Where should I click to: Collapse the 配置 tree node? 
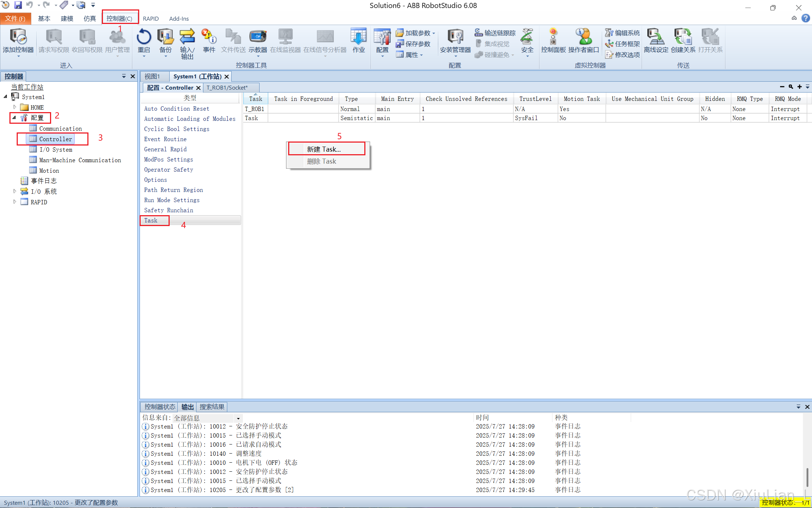(x=14, y=118)
